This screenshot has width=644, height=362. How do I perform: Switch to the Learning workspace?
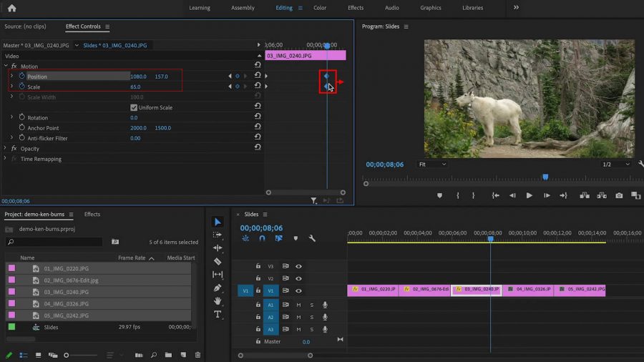[200, 8]
